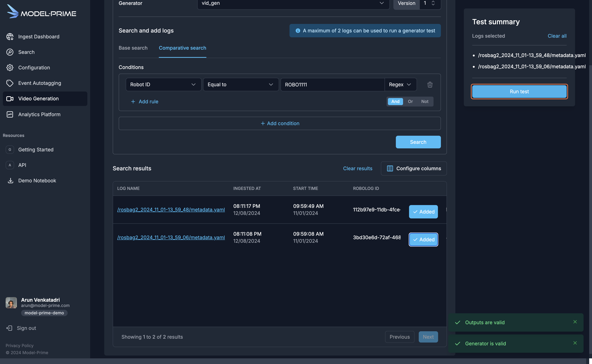This screenshot has width=592, height=364.
Task: Toggle Added for rosbag2 13_59_48 log
Action: 423,212
